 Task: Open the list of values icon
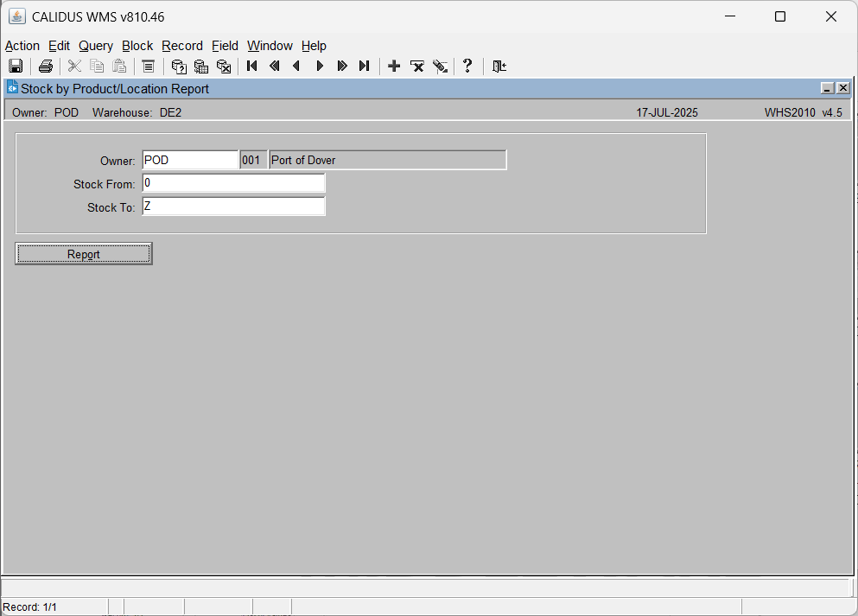pyautogui.click(x=149, y=67)
